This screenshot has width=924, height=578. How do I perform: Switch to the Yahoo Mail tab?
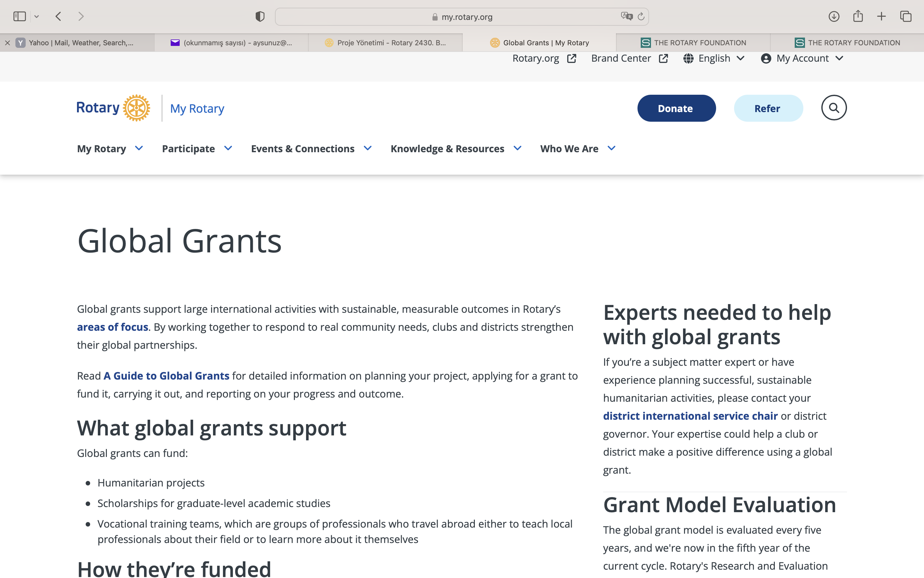point(78,43)
